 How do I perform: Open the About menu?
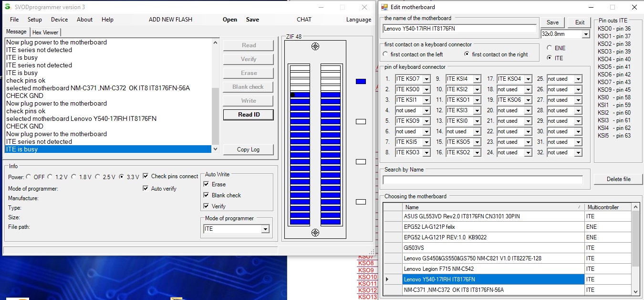point(84,20)
